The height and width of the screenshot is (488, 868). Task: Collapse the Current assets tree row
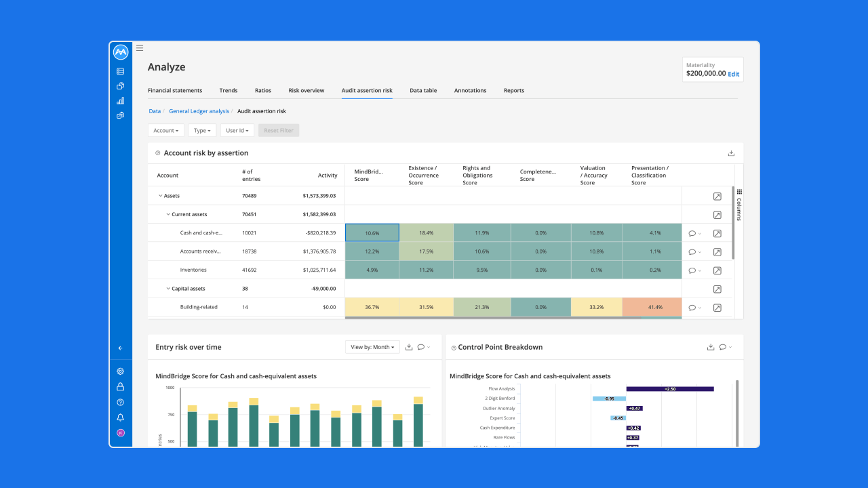click(x=168, y=215)
